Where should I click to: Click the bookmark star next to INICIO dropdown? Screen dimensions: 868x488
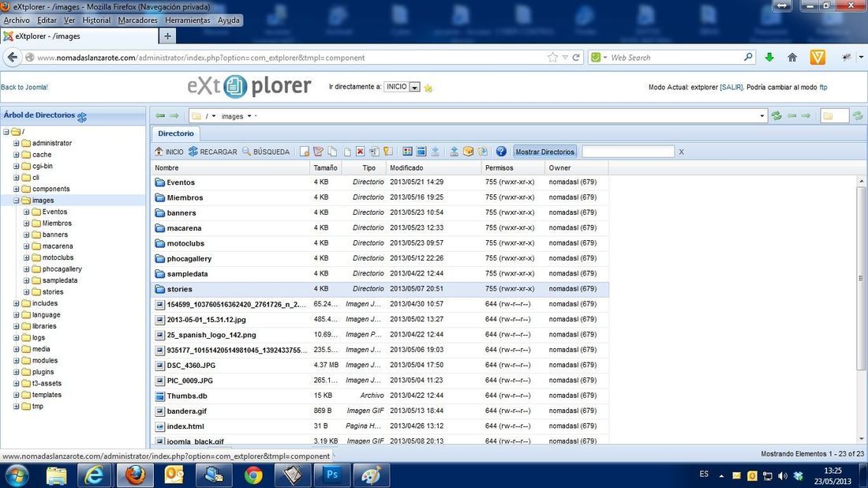click(x=428, y=88)
